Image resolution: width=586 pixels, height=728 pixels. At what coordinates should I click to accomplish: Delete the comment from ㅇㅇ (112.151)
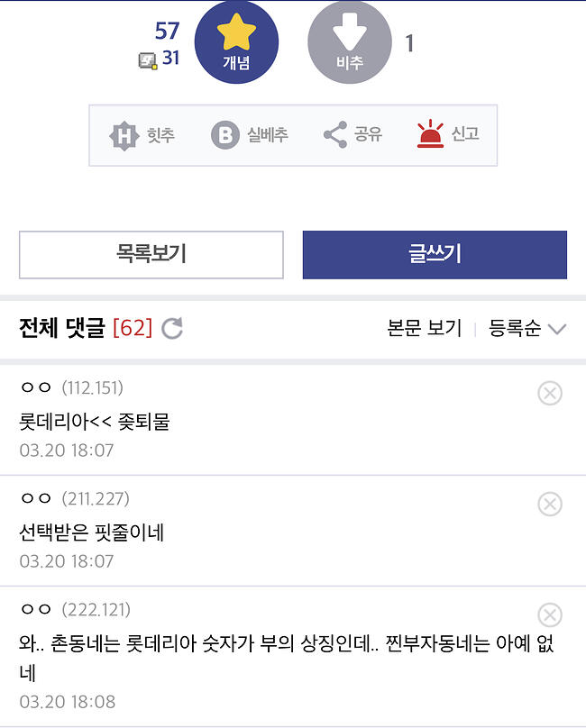click(x=550, y=393)
